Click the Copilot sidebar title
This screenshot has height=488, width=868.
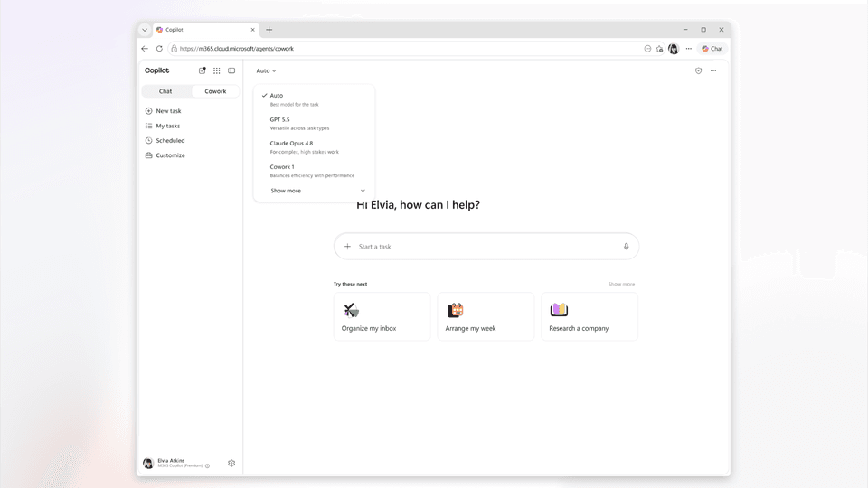[156, 70]
